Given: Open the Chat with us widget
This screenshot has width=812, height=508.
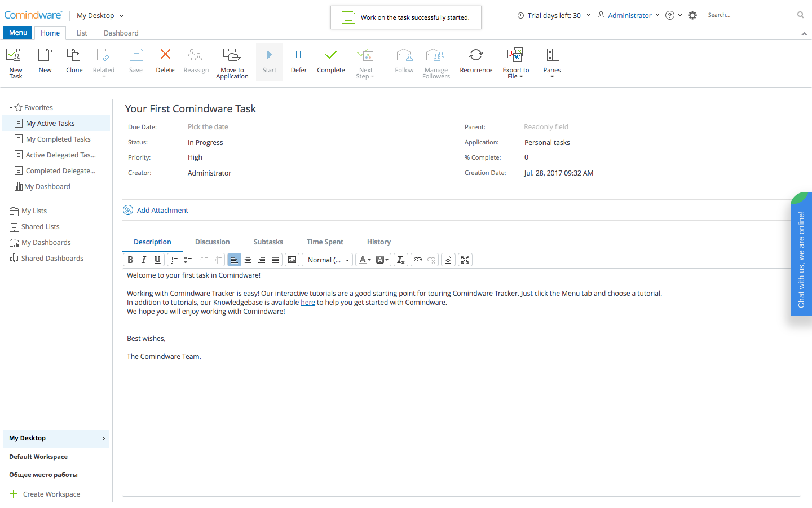Looking at the screenshot, I should (x=801, y=254).
